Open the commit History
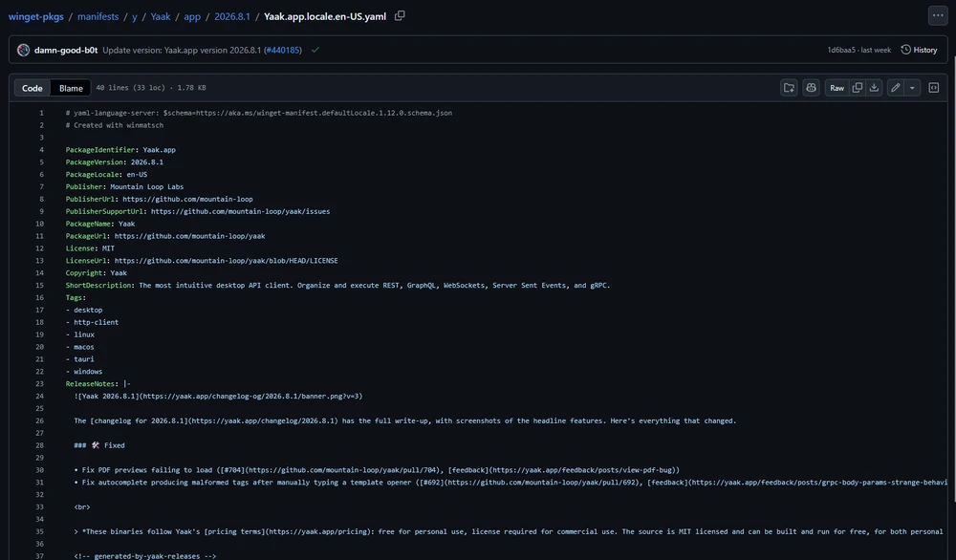Viewport: 956px width, 560px height. coord(919,50)
